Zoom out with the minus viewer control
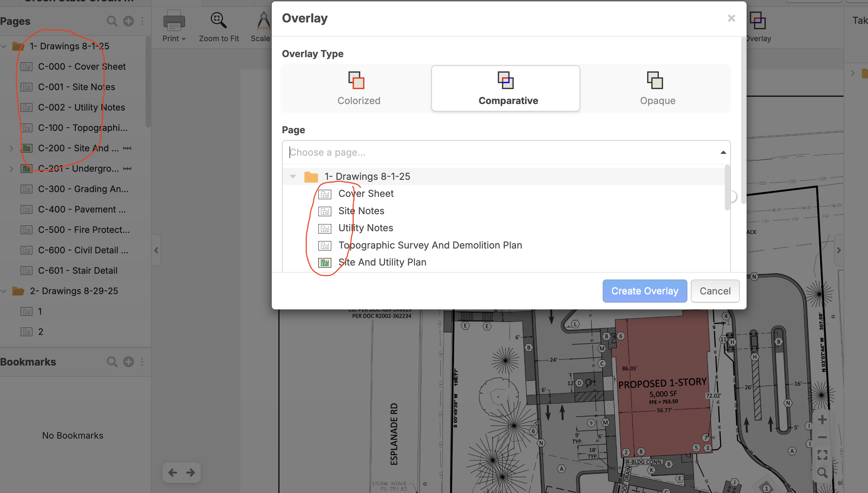 (822, 437)
